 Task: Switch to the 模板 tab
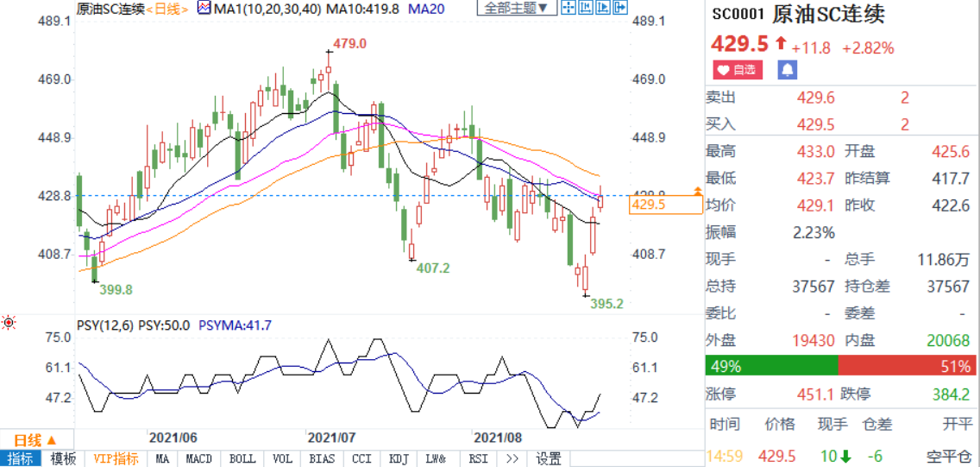[x=63, y=458]
